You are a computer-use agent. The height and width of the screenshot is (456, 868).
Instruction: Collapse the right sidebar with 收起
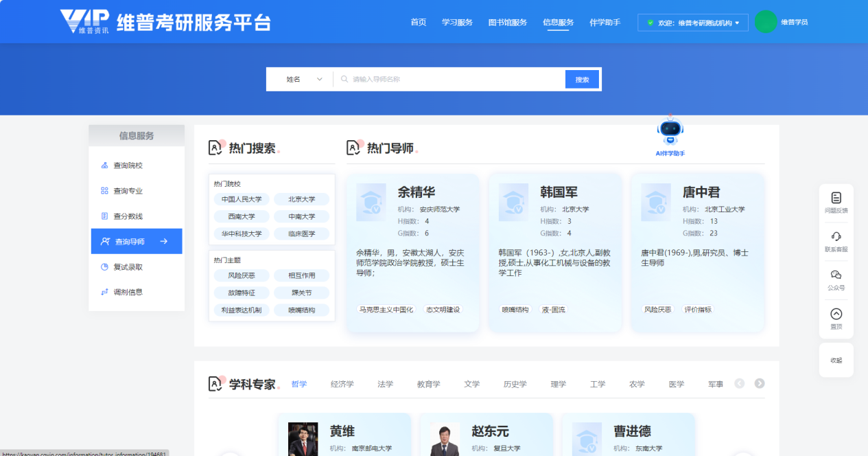click(836, 360)
